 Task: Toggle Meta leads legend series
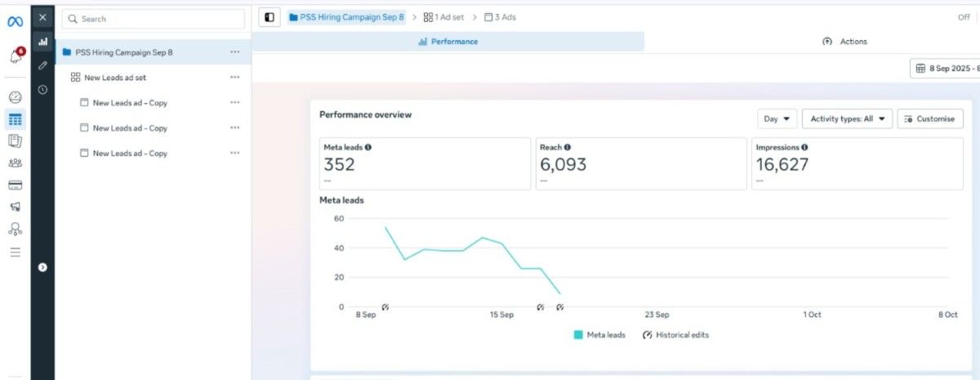600,335
